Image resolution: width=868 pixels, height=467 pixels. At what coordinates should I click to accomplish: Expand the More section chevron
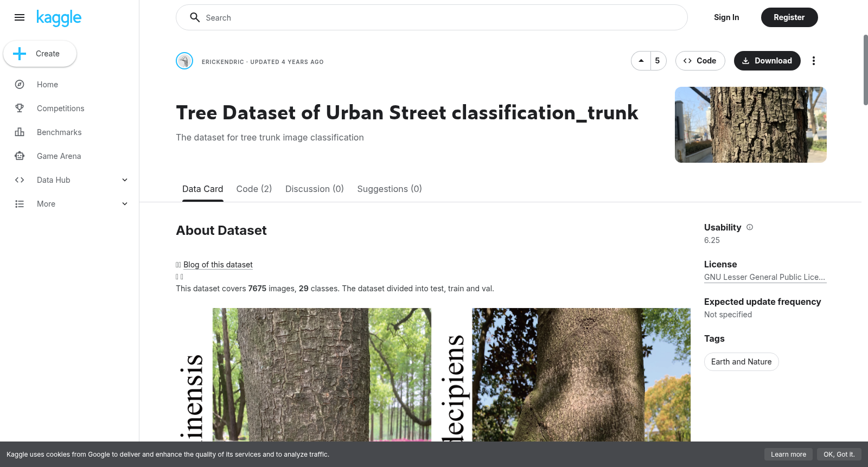[x=125, y=204]
